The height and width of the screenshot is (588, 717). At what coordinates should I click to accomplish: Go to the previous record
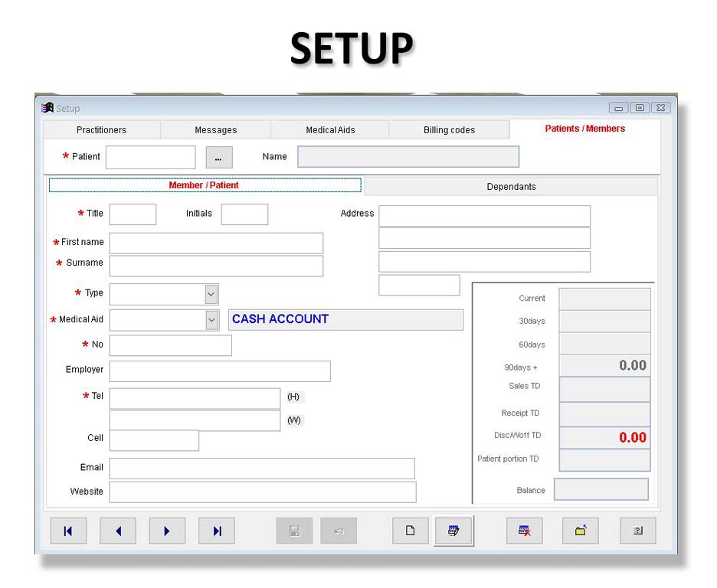(118, 531)
